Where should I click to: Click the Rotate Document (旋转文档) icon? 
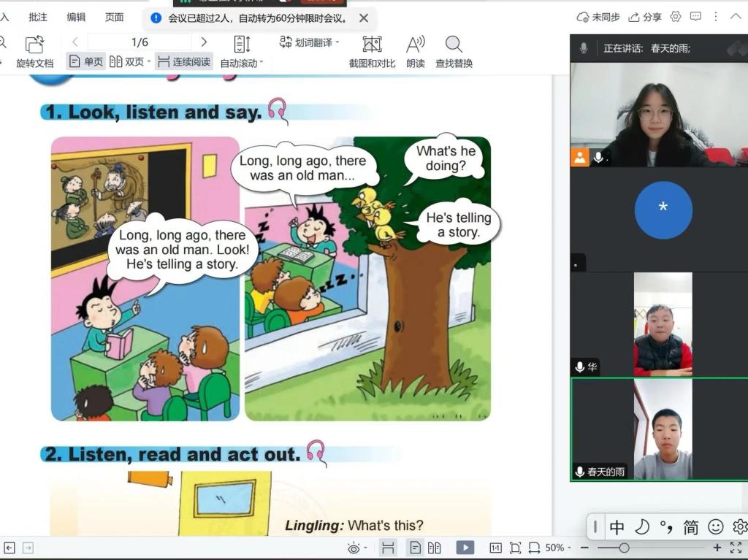pyautogui.click(x=34, y=45)
